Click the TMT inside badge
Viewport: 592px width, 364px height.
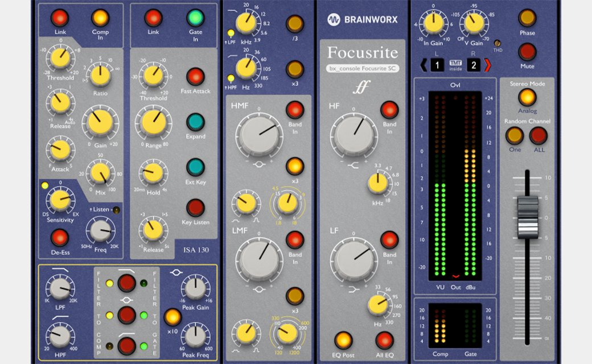click(x=455, y=65)
